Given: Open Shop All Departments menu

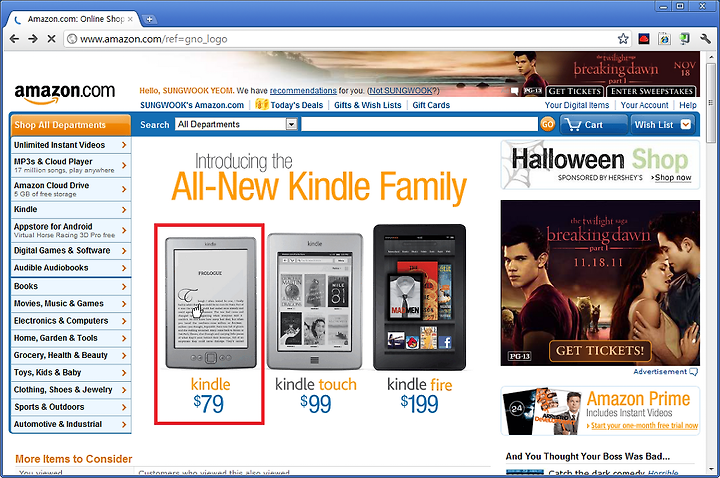Looking at the screenshot, I should click(71, 125).
